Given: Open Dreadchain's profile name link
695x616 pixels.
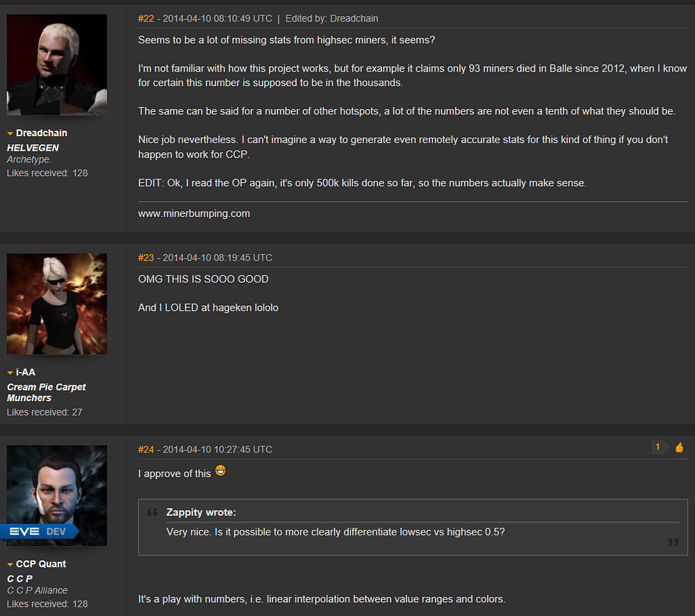Looking at the screenshot, I should pyautogui.click(x=42, y=133).
